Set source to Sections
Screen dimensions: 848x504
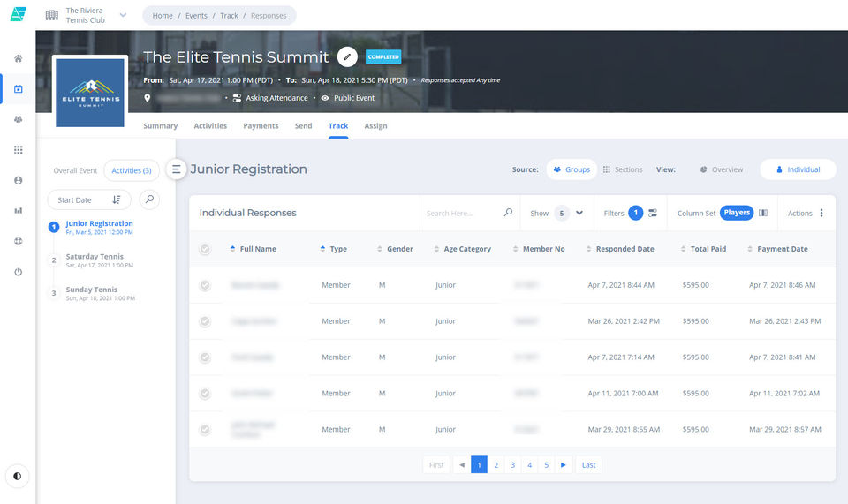tap(623, 169)
